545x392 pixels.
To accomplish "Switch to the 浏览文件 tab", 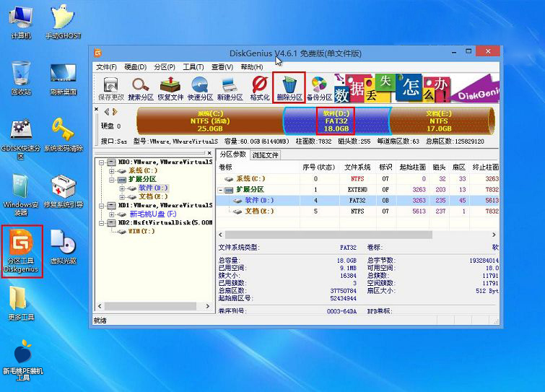I will coord(265,155).
